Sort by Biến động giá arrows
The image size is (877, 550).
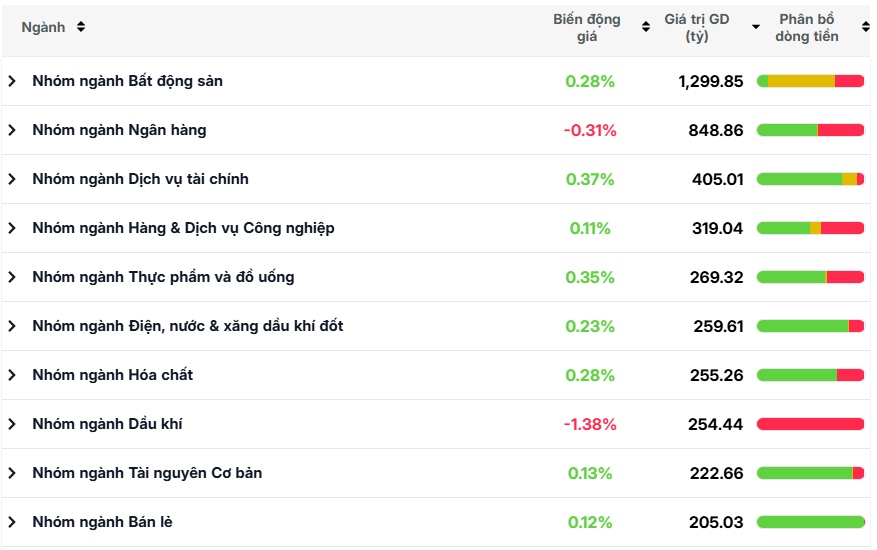pyautogui.click(x=646, y=27)
